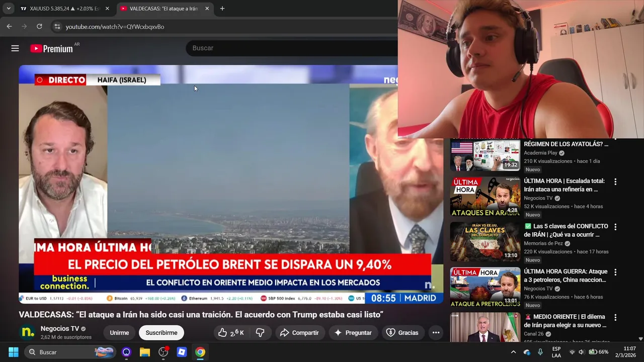Open Negocios TV channel avatar
644x362 pixels.
27,332
